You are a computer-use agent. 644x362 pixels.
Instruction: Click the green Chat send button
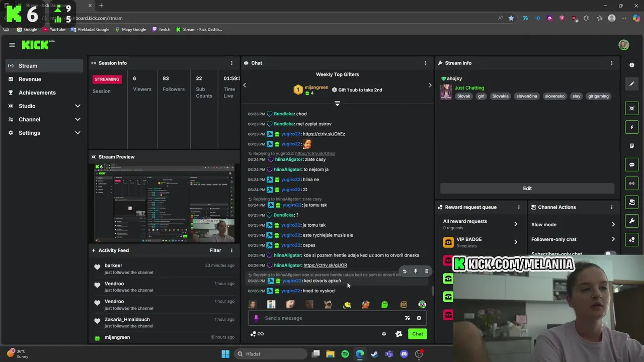click(418, 334)
